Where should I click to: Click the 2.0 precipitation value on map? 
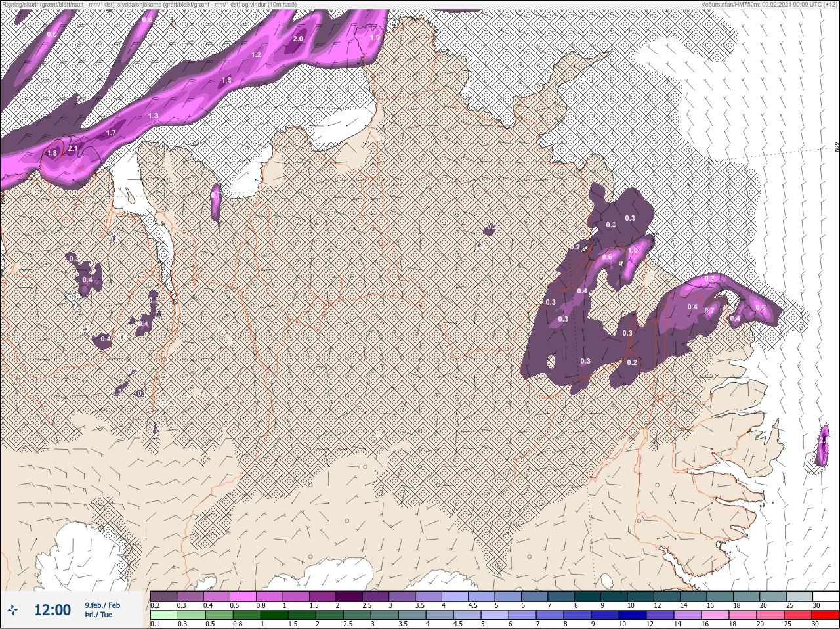(298, 39)
